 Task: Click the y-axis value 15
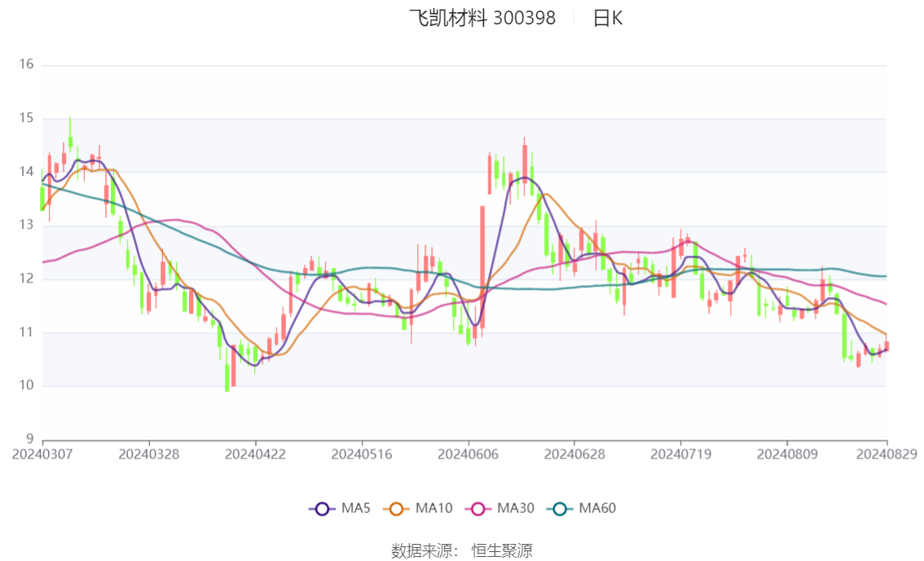[x=27, y=118]
